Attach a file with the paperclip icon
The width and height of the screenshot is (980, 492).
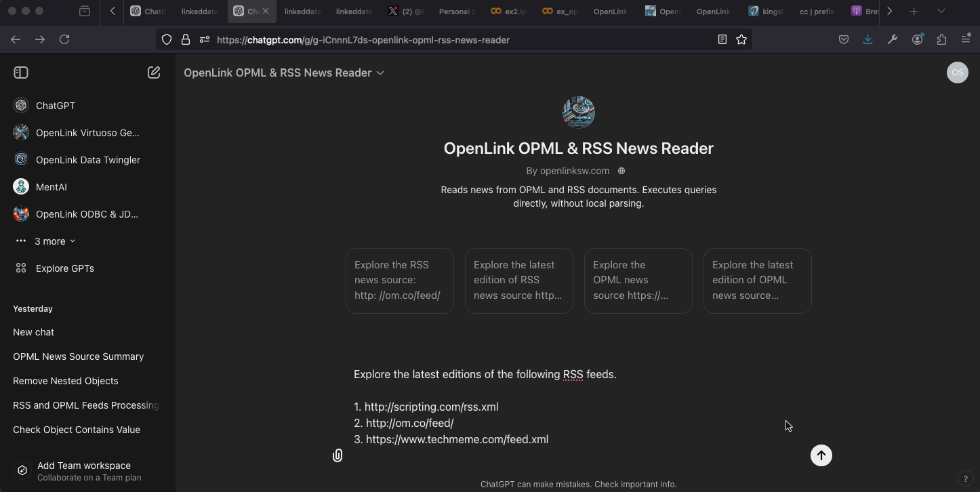pyautogui.click(x=338, y=455)
